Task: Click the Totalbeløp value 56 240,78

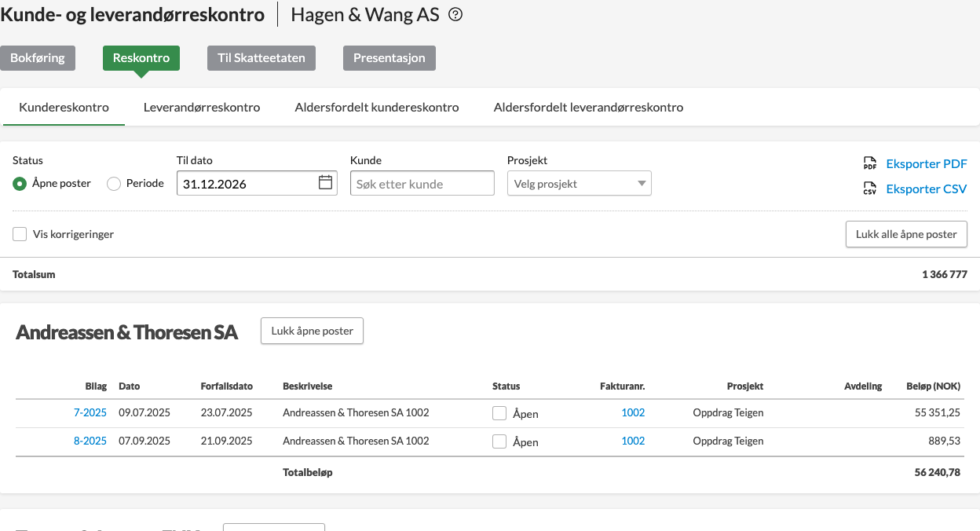Action: click(x=937, y=473)
